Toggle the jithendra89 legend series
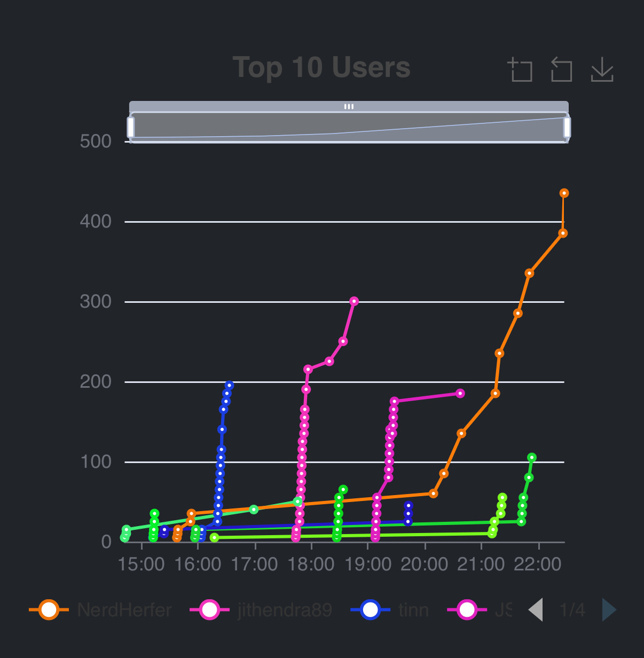 (261, 609)
